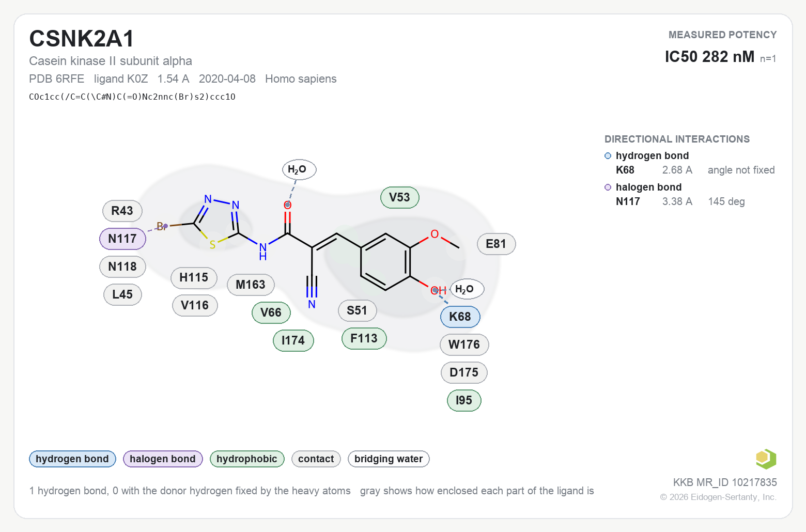Select residue label E81
Image resolution: width=806 pixels, height=532 pixels.
496,244
